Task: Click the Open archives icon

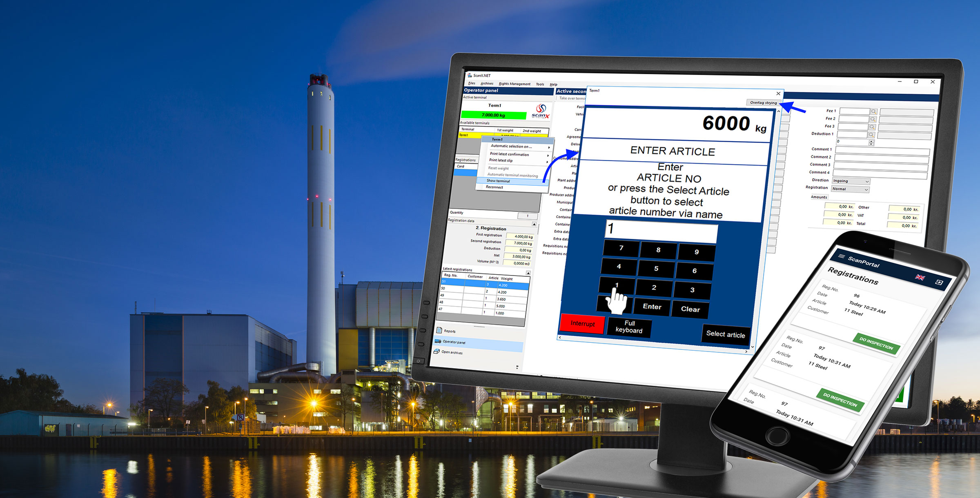Action: click(x=437, y=351)
